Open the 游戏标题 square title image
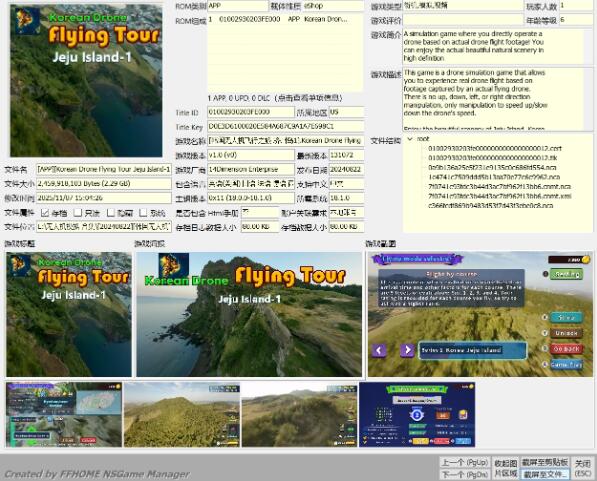Viewport: 597px width, 481px height. point(69,314)
